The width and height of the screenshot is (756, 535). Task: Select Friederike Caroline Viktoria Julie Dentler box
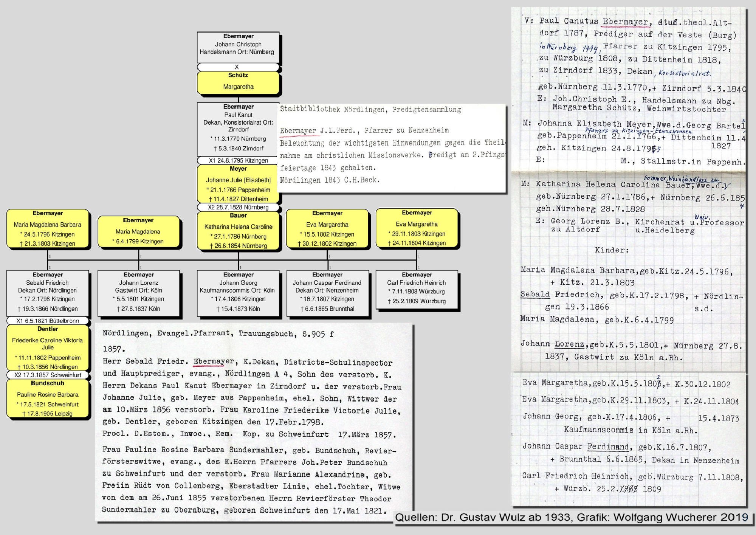(x=48, y=348)
